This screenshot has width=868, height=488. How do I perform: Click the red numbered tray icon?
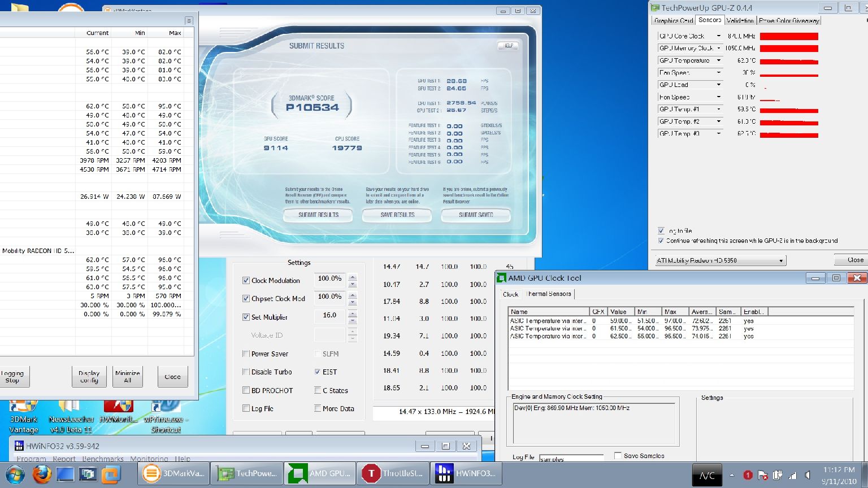(748, 476)
